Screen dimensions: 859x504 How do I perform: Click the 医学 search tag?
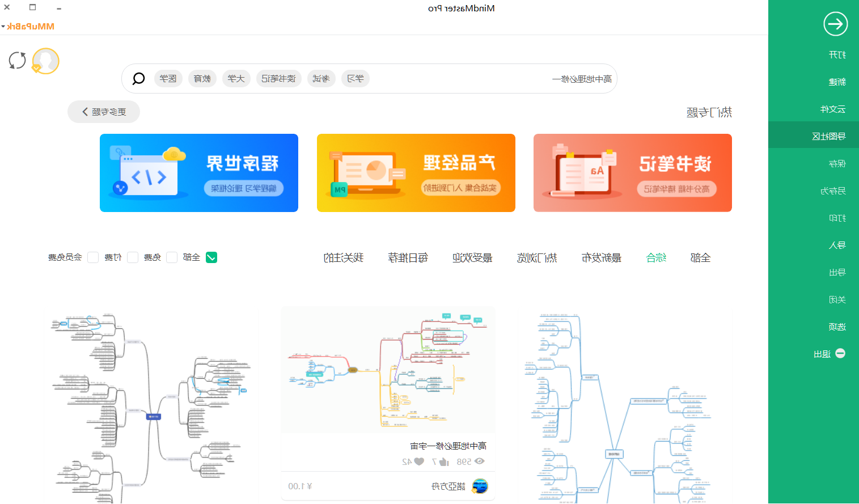coord(168,79)
